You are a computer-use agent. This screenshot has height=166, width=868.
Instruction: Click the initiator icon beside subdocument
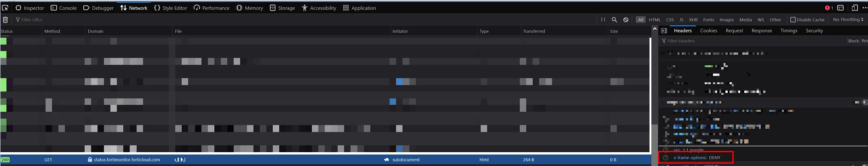coord(386,160)
